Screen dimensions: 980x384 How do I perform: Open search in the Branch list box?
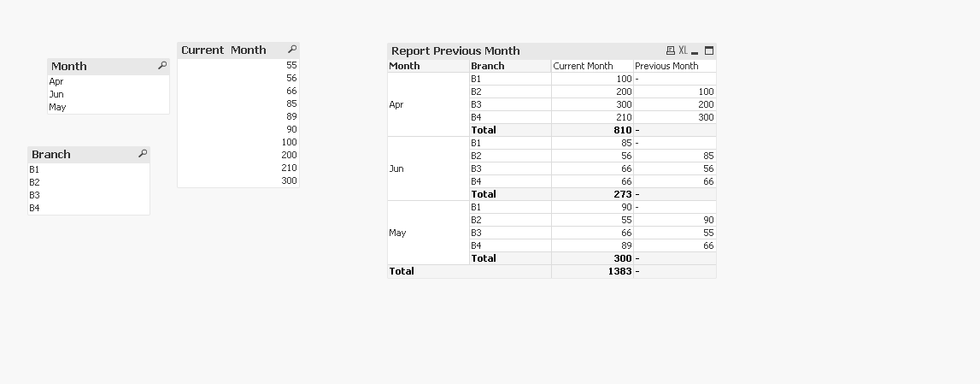[x=143, y=154]
